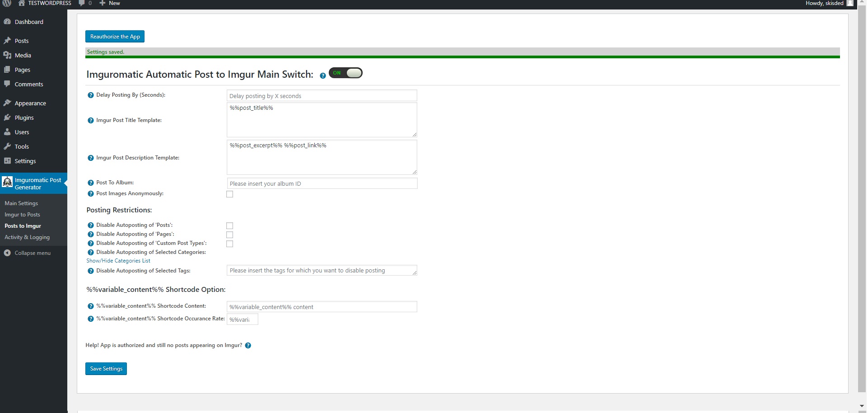
Task: Click the Delay posting by X seconds field
Action: tap(322, 96)
